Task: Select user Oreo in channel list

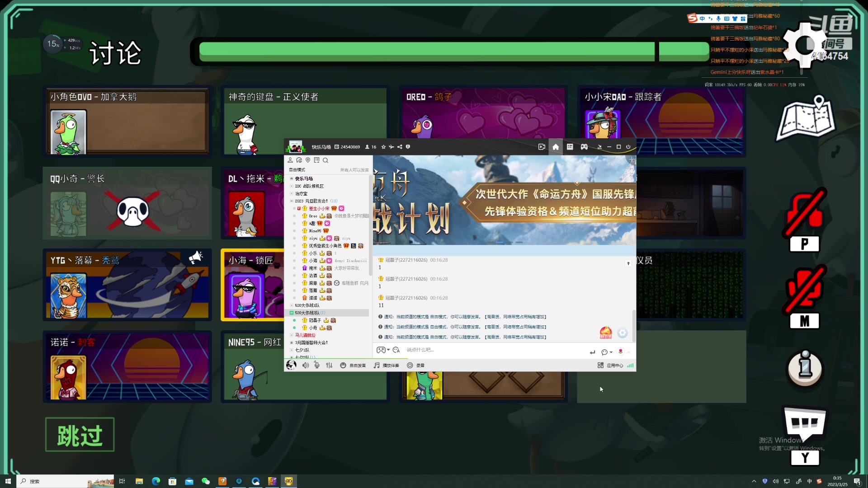Action: click(313, 216)
